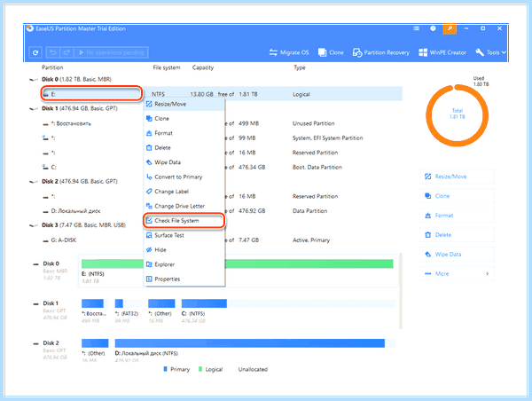Choose Surface Test in context menu

click(184, 235)
